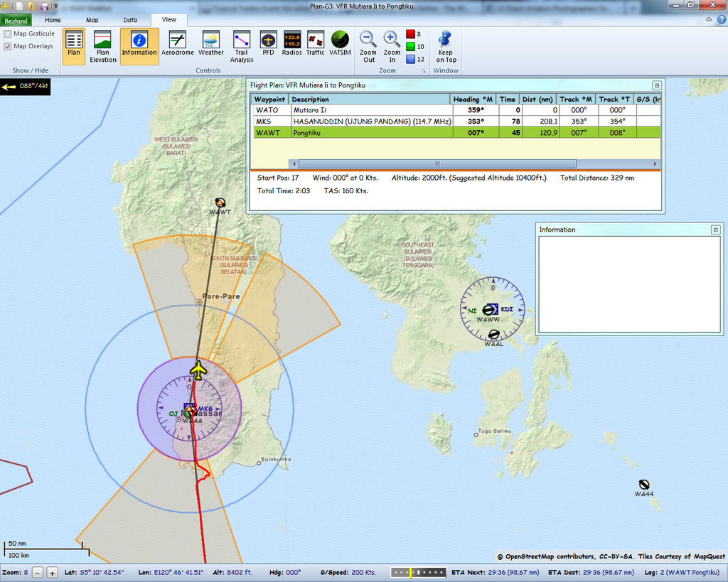Screen dimensions: 728x582
Task: Switch to the Map ribbon tab
Action: pyautogui.click(x=92, y=20)
